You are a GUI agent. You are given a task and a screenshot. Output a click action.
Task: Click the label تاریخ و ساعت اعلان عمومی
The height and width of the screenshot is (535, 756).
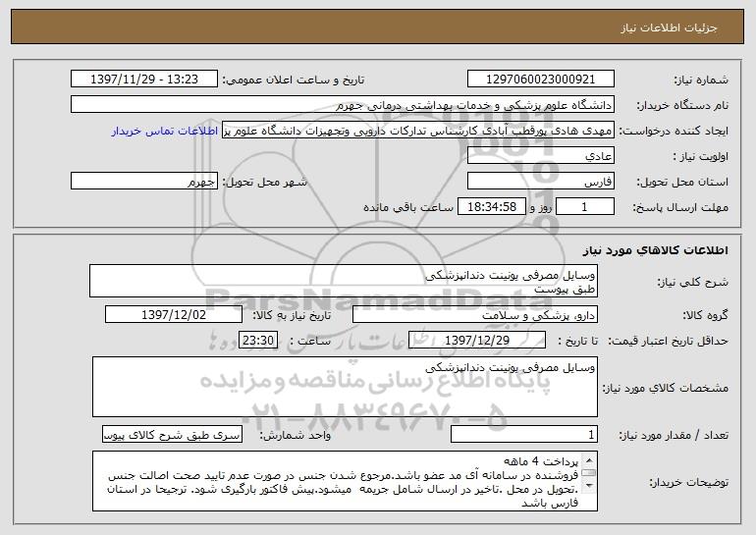pos(294,80)
